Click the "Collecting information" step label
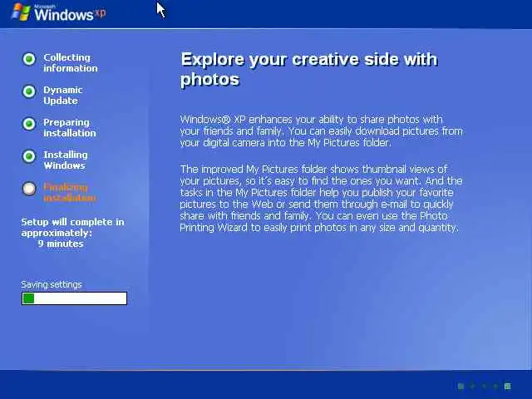Screen dimensions: 532x399 coord(70,63)
